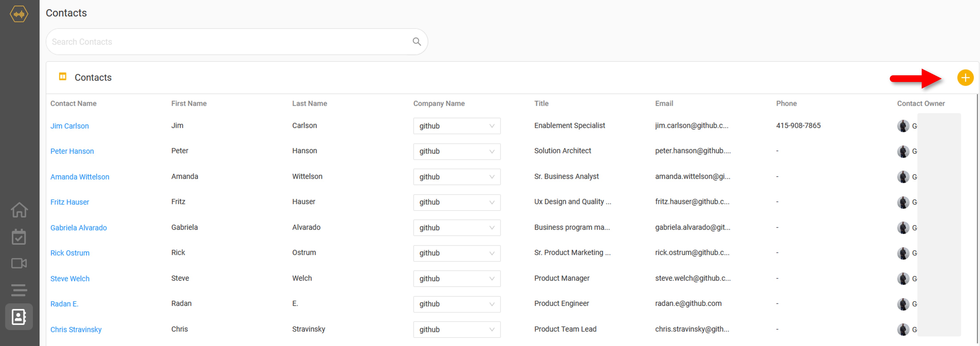
Task: Open the Radan E. contact link
Action: 64,304
